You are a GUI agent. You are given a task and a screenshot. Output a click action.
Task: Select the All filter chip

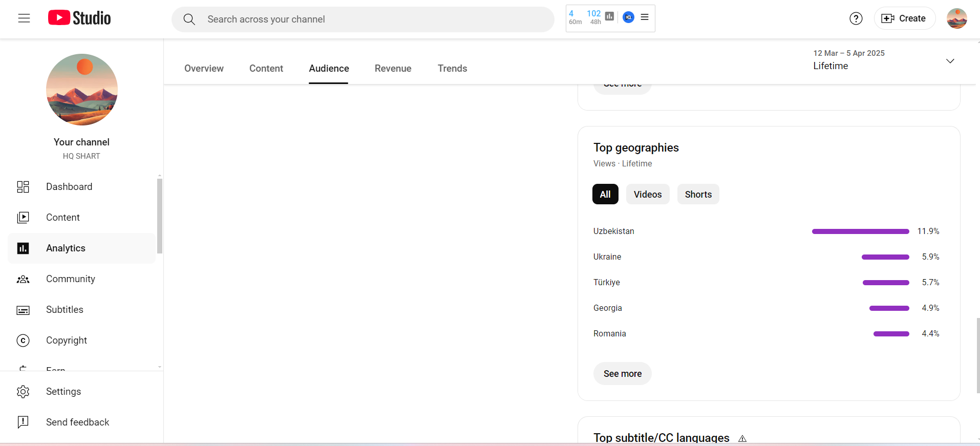(605, 195)
